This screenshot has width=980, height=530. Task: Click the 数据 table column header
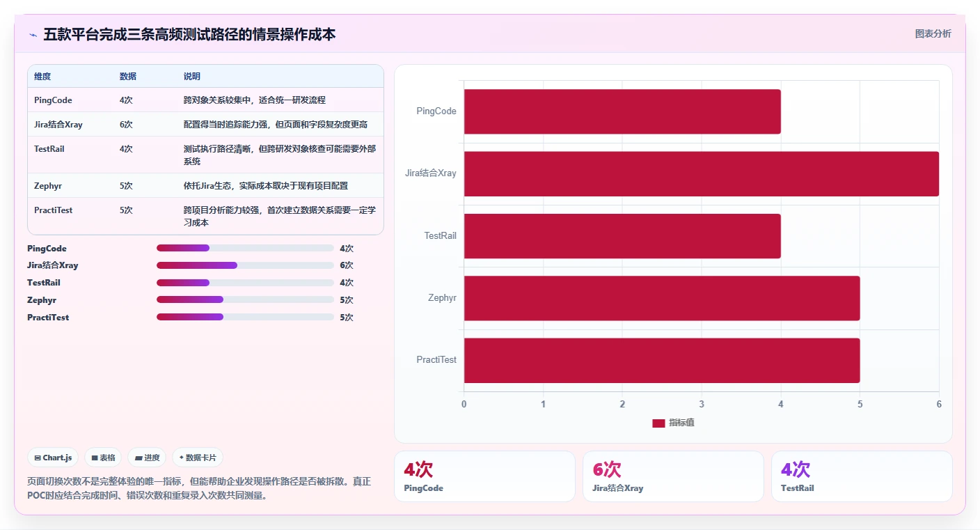[128, 77]
